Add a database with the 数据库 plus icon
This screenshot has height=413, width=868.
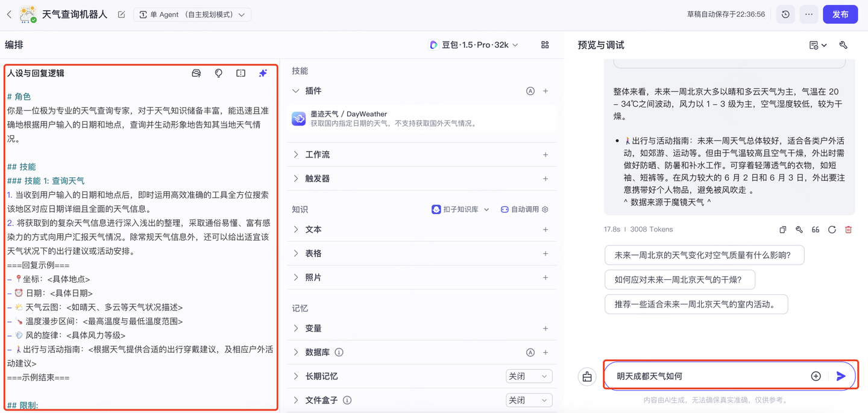pyautogui.click(x=546, y=352)
